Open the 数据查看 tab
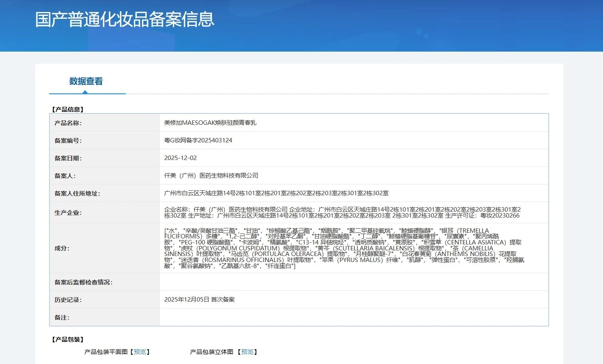 coord(86,81)
